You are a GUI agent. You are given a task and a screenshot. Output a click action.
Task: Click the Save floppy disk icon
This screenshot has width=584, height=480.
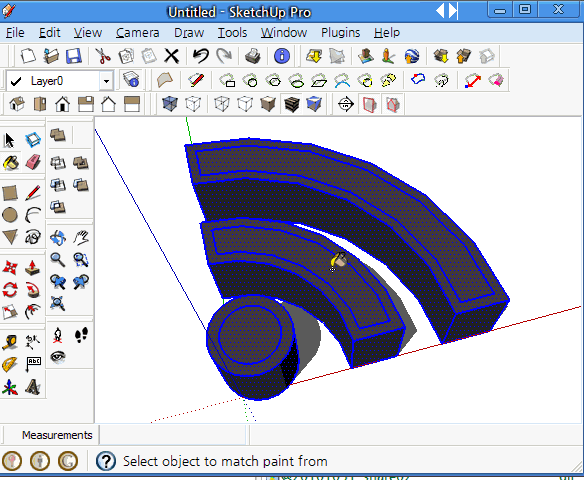(74, 56)
